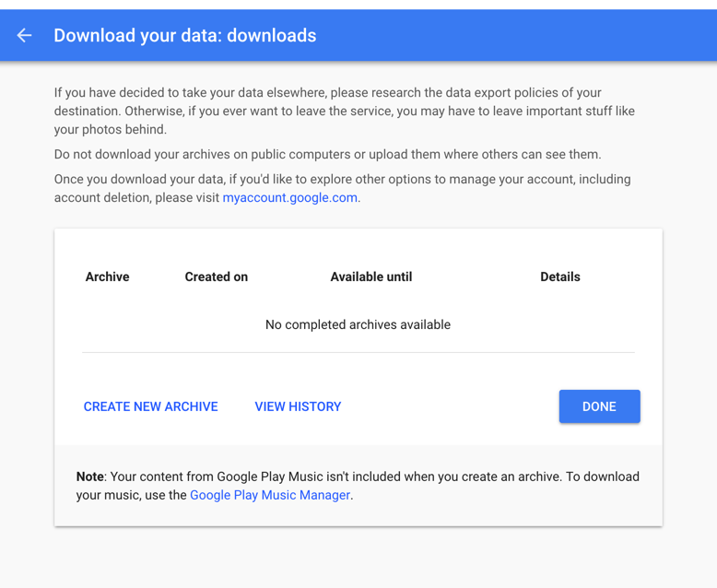
Task: Click the Download your data: downloads title
Action: point(185,36)
